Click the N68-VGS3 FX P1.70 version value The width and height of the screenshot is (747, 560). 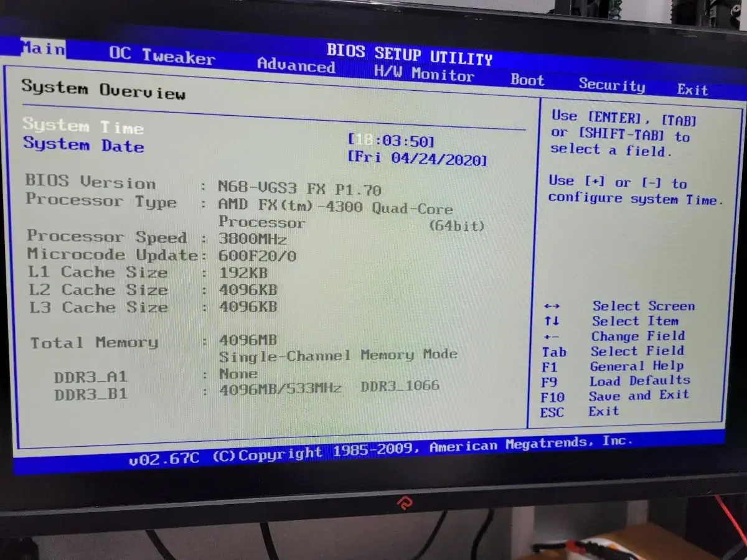[x=299, y=188]
